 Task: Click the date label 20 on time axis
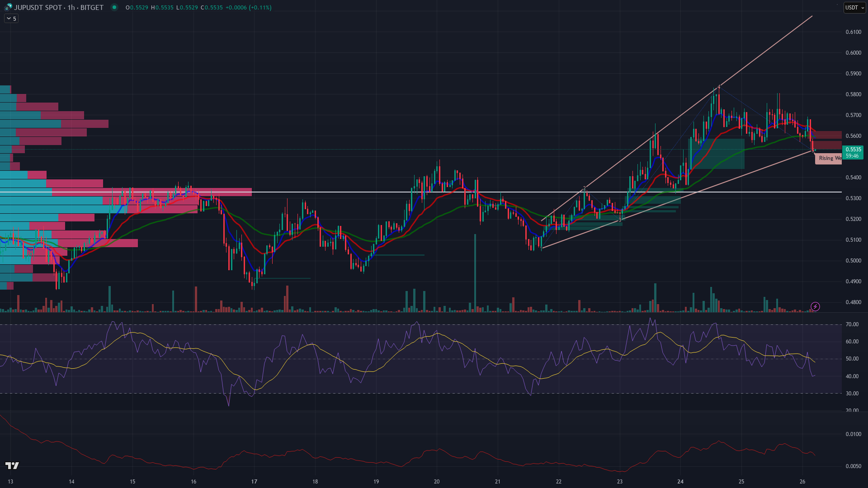tap(437, 481)
